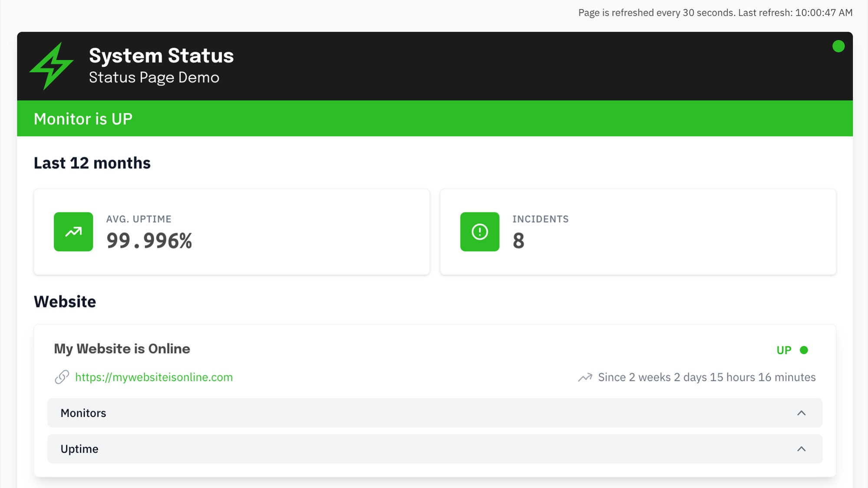
Task: Click the green status dot in header
Action: click(x=838, y=46)
